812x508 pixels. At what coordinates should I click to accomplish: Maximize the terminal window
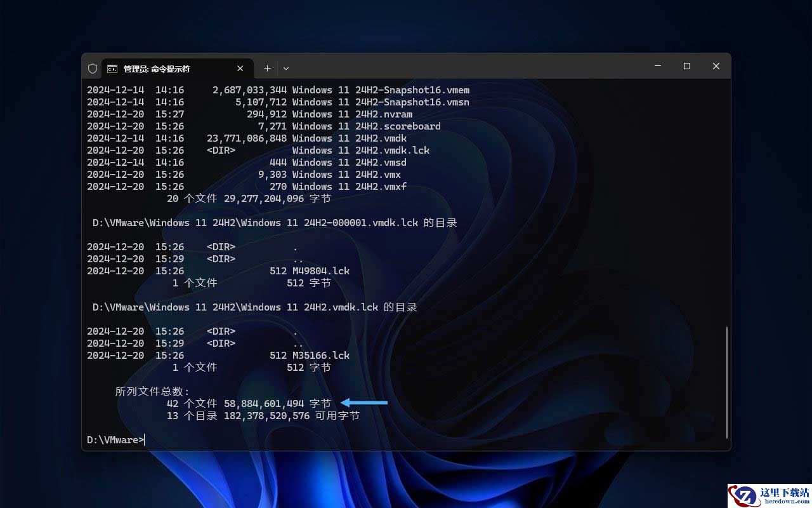click(687, 66)
